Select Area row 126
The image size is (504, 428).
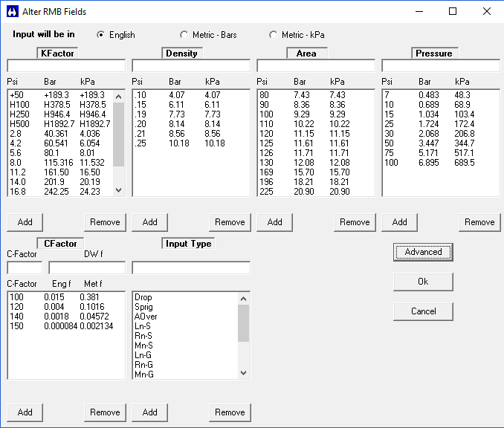pos(316,153)
